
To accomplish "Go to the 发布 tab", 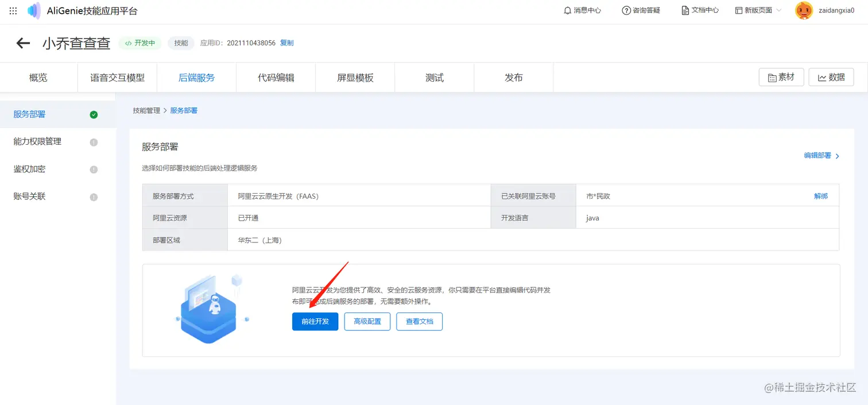I will [x=514, y=78].
